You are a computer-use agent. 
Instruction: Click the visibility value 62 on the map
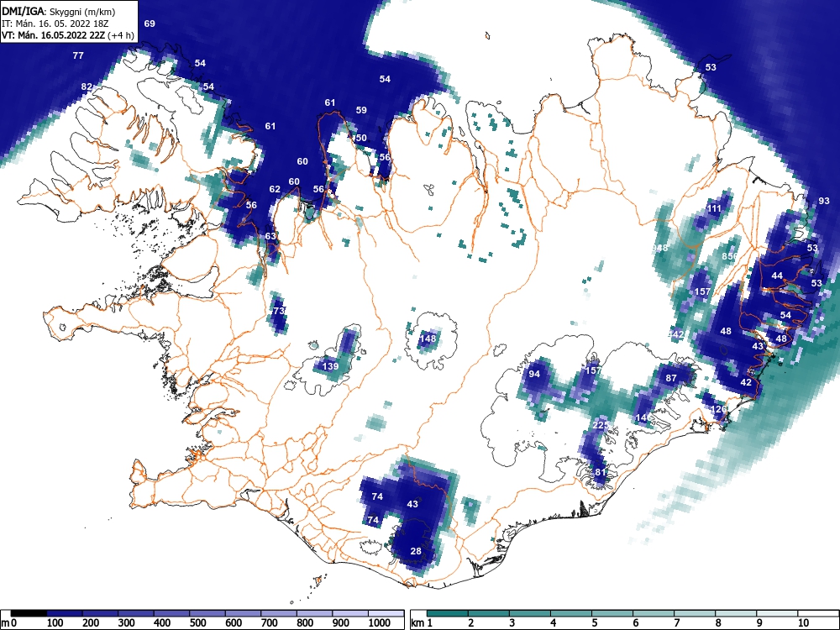(275, 189)
